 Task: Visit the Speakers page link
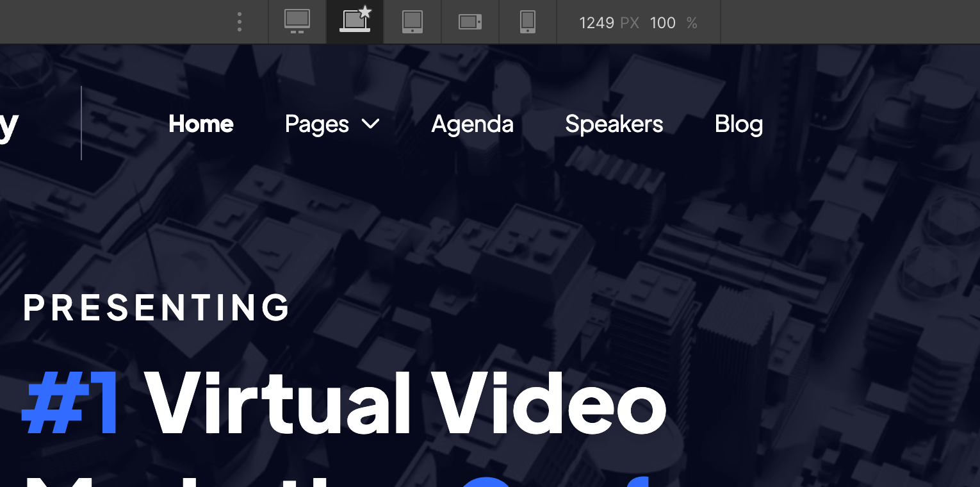[x=614, y=124]
